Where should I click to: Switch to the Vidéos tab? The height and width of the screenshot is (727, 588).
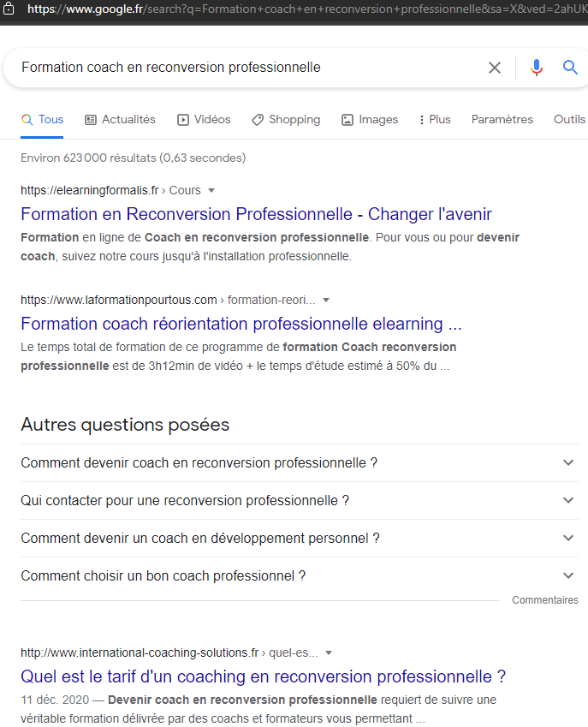pos(204,120)
